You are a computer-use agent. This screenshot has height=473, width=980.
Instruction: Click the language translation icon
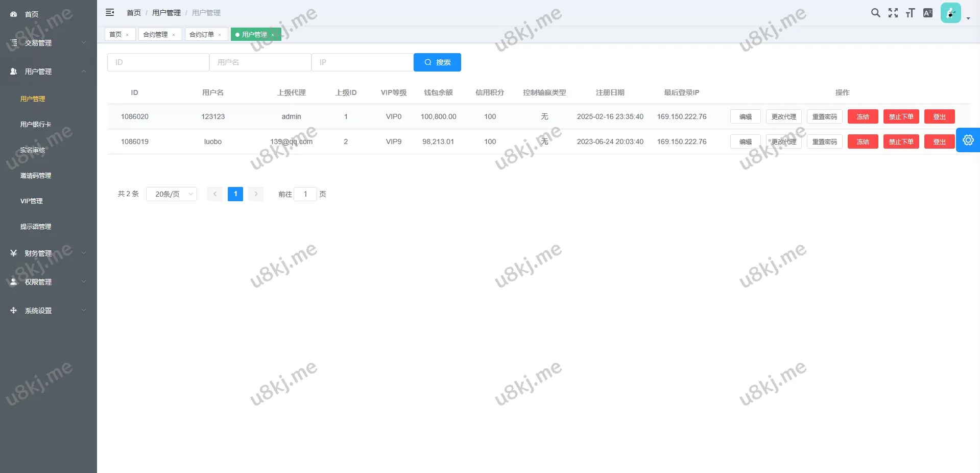[x=928, y=13]
